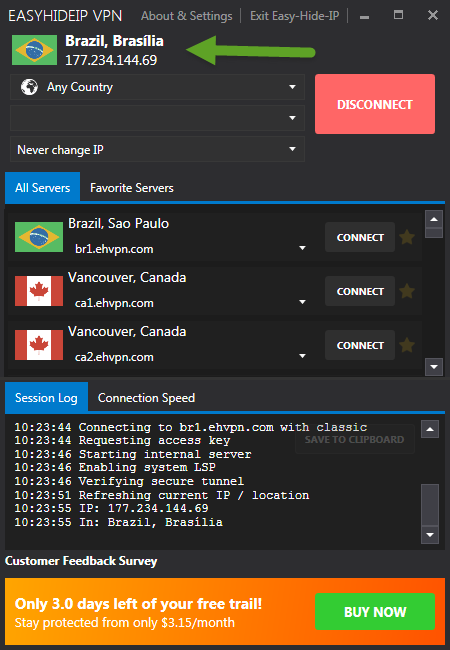
Task: Click the globe icon in Any Country
Action: point(29,87)
